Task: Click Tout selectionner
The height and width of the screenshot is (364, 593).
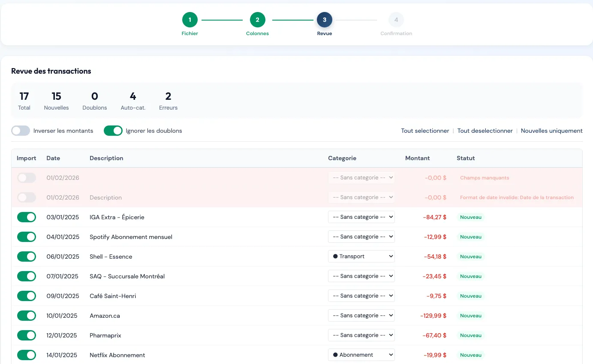Action: click(x=425, y=131)
